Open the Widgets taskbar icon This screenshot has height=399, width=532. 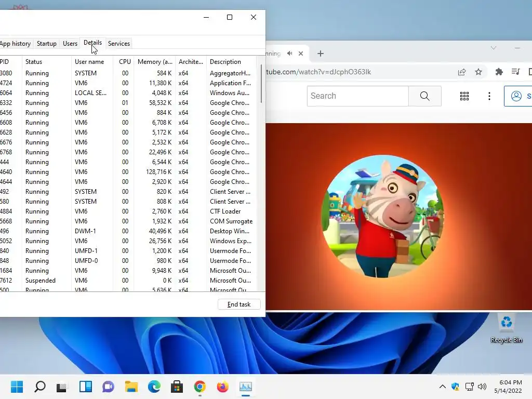tap(86, 387)
